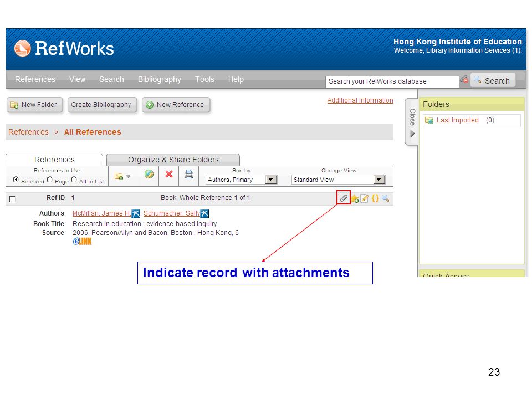The width and height of the screenshot is (532, 399).
Task: Switch to the References tab
Action: (x=54, y=160)
